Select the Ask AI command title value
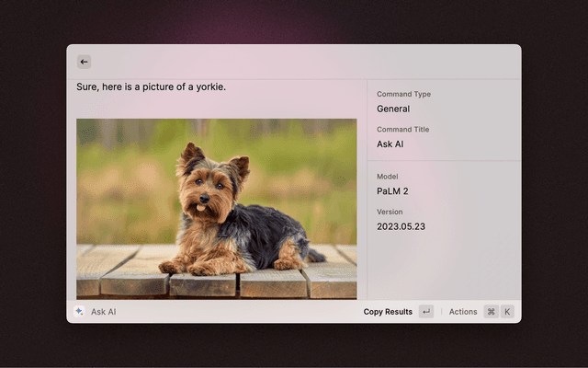The height and width of the screenshot is (368, 588). (x=390, y=144)
